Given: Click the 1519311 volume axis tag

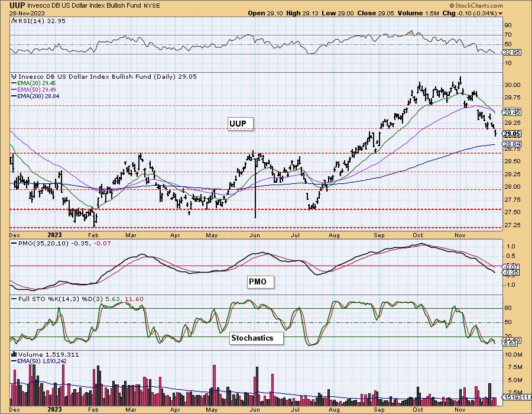Looking at the screenshot, I should [517, 397].
